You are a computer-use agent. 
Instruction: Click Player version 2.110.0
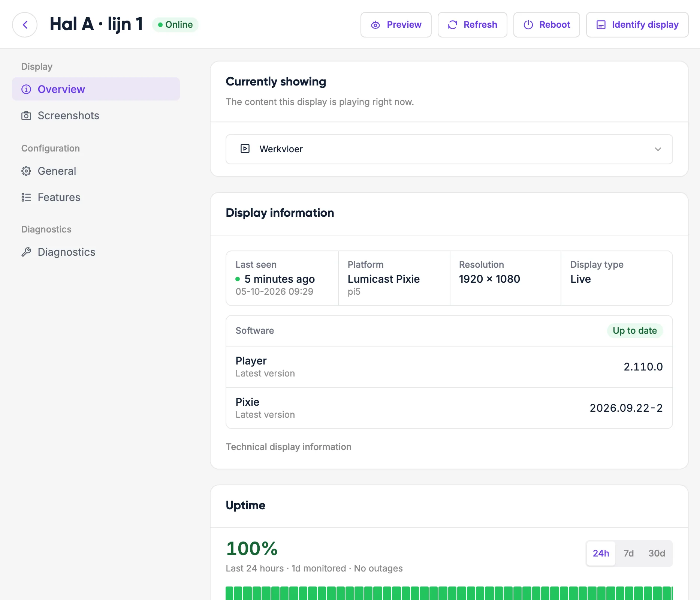[x=643, y=367]
